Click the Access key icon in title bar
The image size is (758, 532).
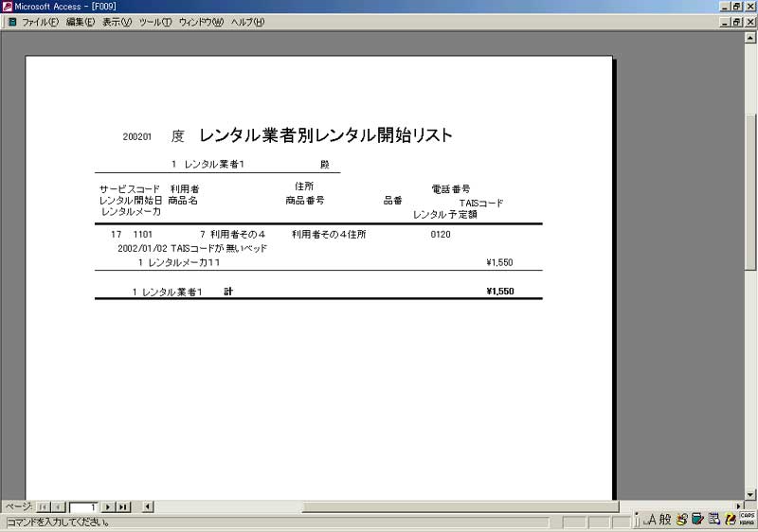(8, 7)
